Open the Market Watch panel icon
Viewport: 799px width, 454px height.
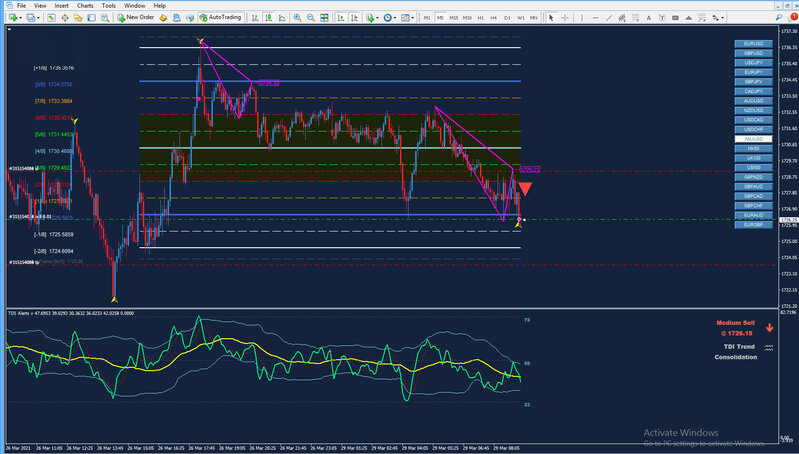pyautogui.click(x=52, y=17)
